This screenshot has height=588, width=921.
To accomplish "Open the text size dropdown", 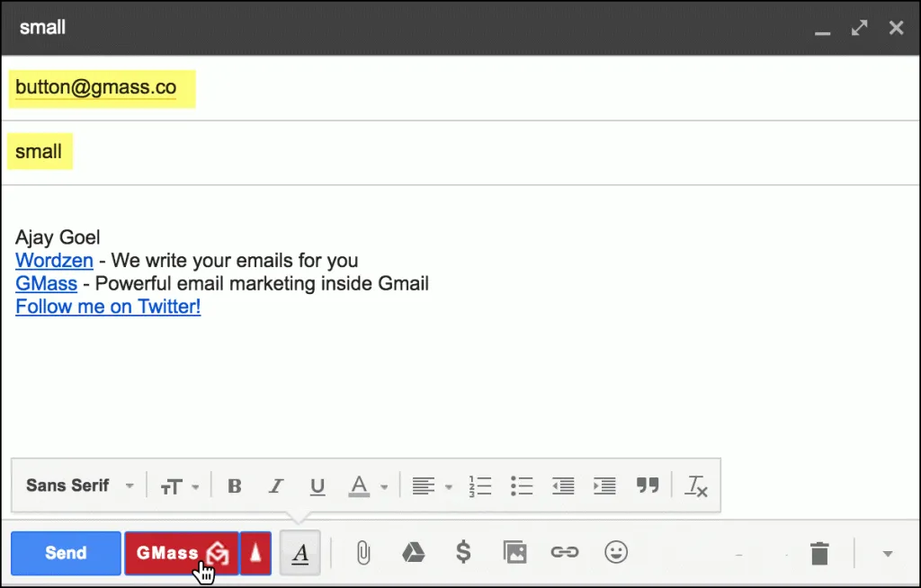I will click(180, 486).
